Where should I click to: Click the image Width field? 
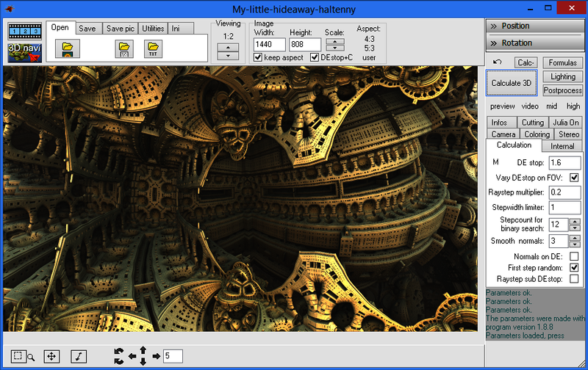click(269, 45)
